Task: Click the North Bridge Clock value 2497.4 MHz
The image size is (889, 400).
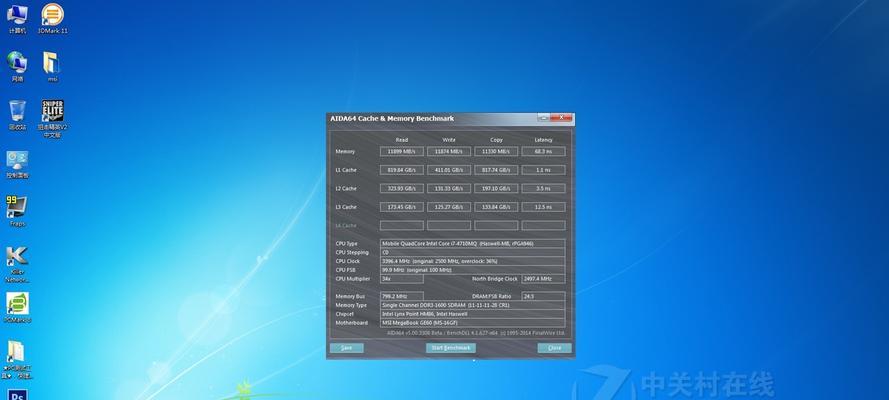Action: (x=543, y=279)
